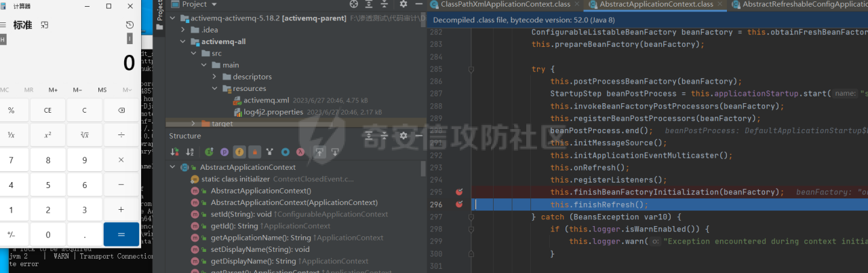The image size is (868, 273).
Task: Click Select Opened File target icon in Project panel
Action: click(353, 4)
